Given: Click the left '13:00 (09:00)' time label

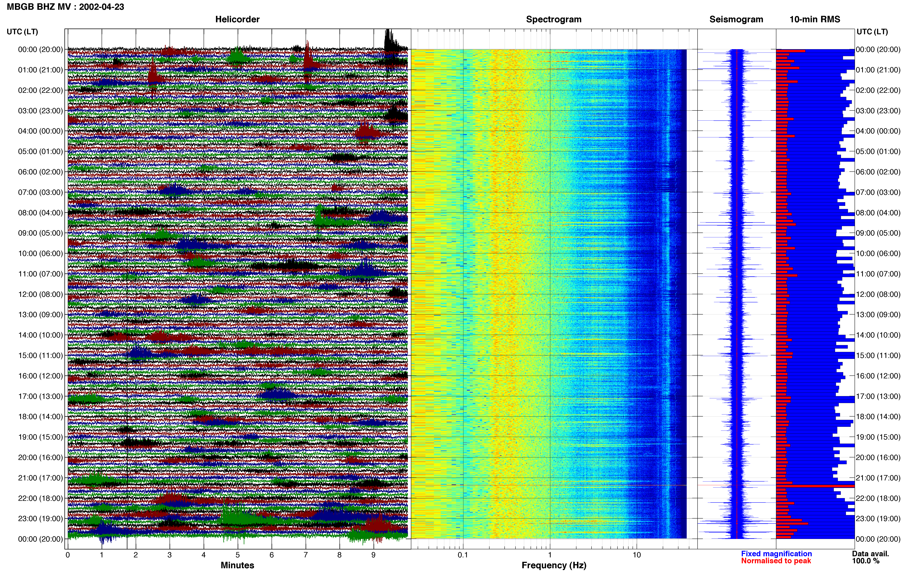Looking at the screenshot, I should 40,315.
